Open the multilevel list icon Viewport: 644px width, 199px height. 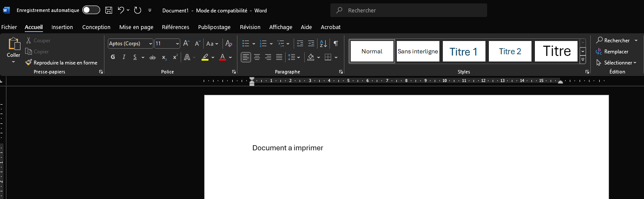coord(280,44)
